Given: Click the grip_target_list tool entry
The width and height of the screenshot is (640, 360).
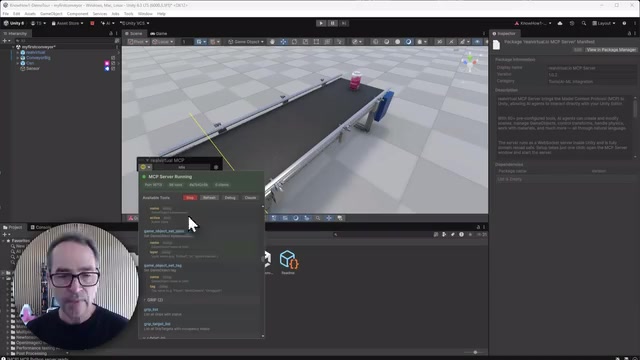Looking at the screenshot, I should 157,324.
